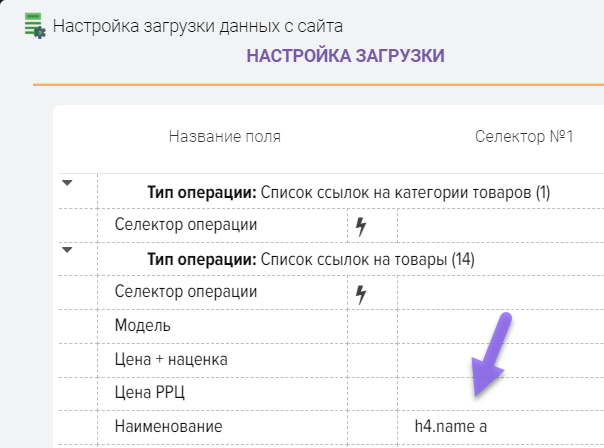Click empty Селектор №1 cell for Цена РРЦ
Screen dimensions: 604x448
(x=500, y=393)
